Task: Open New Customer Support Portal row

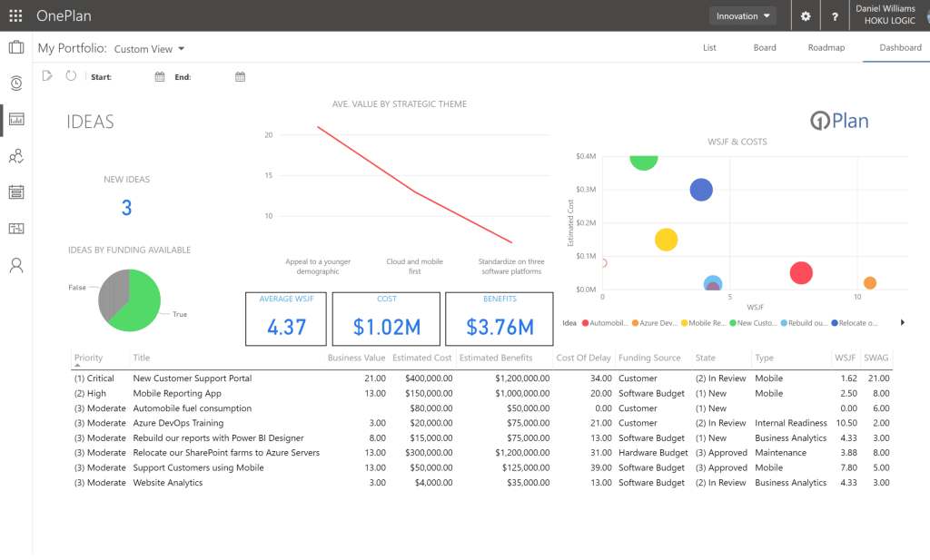Action: pyautogui.click(x=481, y=378)
